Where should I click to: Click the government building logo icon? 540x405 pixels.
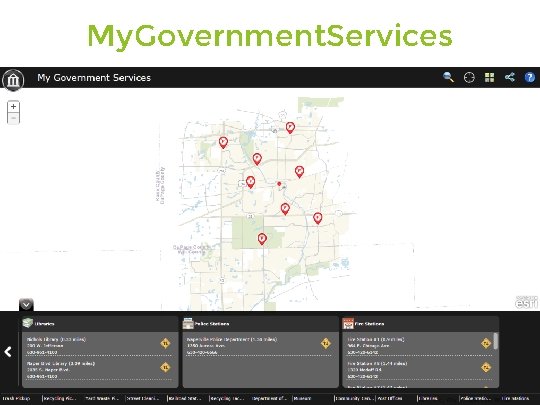[13, 80]
